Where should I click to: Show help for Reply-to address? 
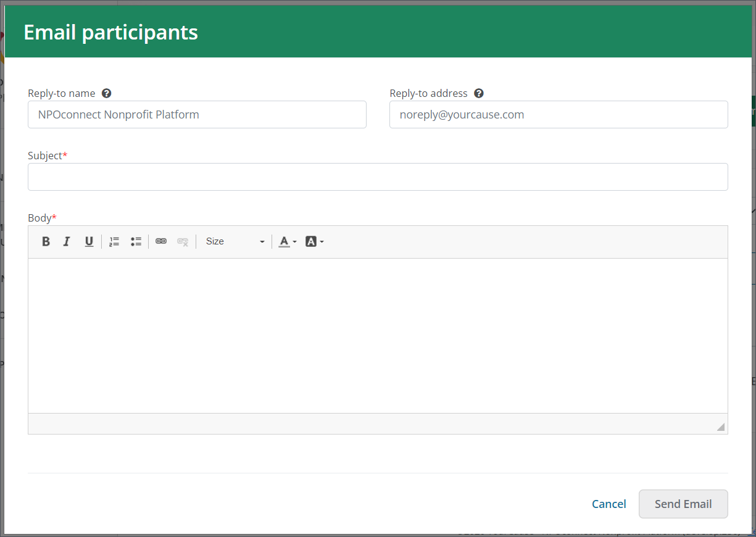pyautogui.click(x=479, y=93)
